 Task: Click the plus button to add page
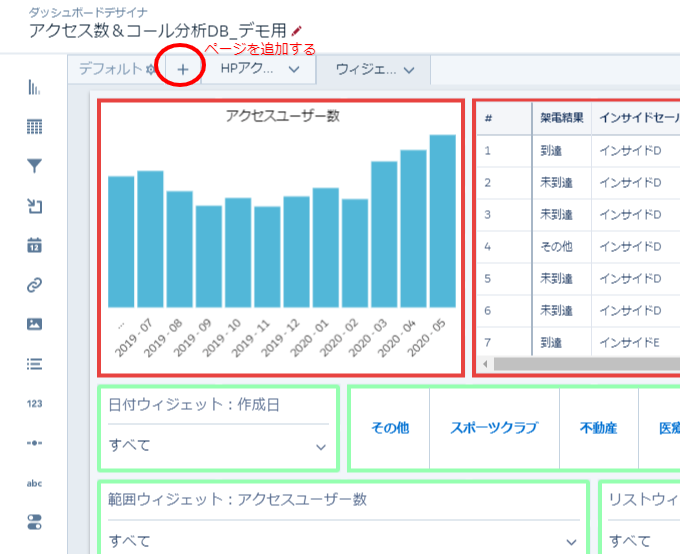182,69
